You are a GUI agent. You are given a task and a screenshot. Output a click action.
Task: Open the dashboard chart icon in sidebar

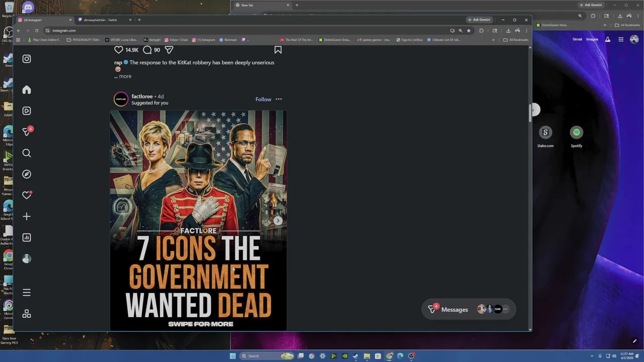point(27,237)
